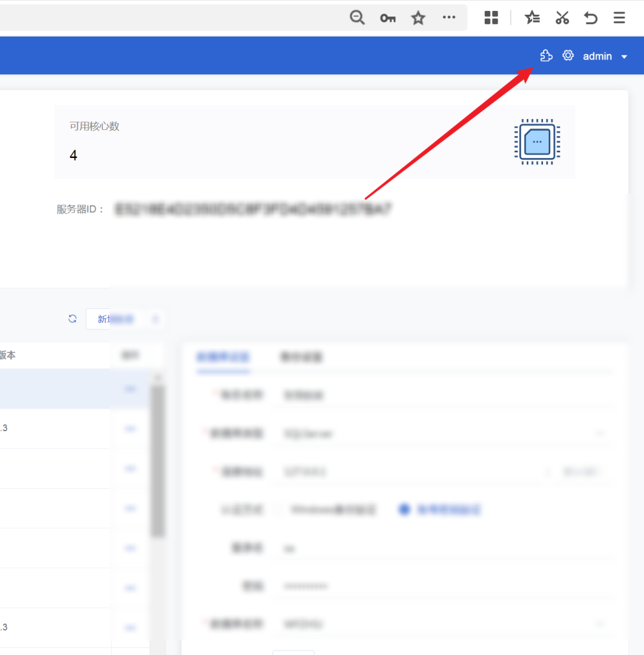Screen dimensions: 644x655
Task: Open the three-dot more options in the address bar
Action: click(x=449, y=17)
